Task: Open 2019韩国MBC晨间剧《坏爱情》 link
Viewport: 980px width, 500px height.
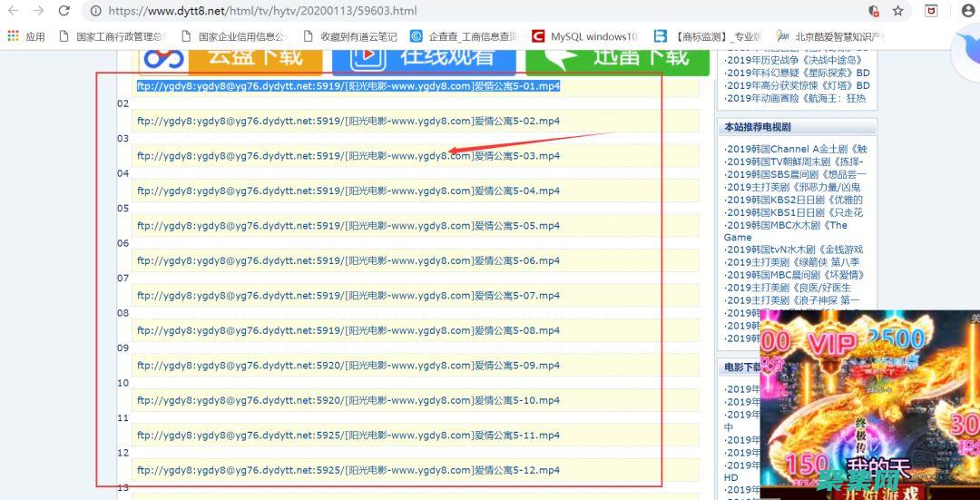Action: click(796, 275)
